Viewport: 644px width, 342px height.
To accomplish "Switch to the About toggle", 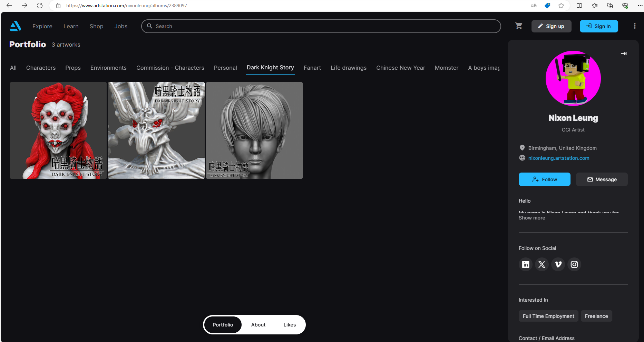I will [x=258, y=325].
